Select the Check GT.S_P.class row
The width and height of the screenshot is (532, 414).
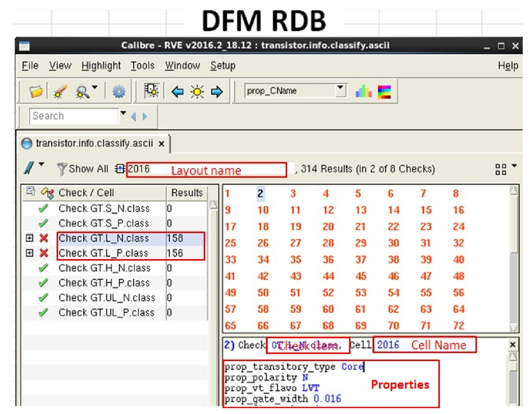(115, 223)
